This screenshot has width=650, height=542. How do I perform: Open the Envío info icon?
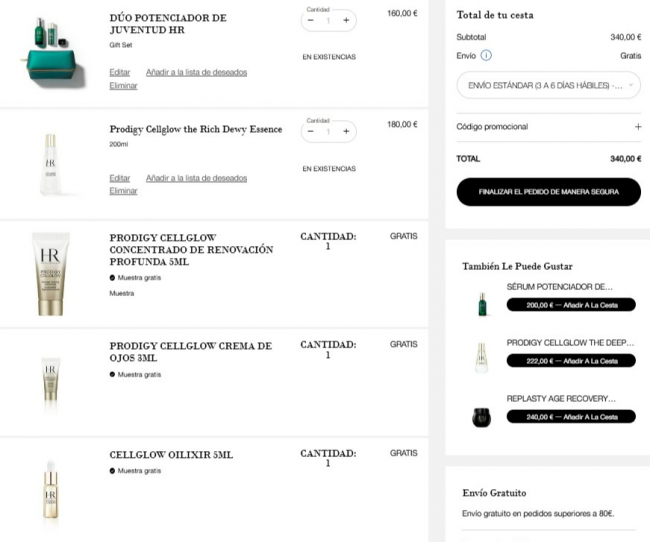(486, 55)
